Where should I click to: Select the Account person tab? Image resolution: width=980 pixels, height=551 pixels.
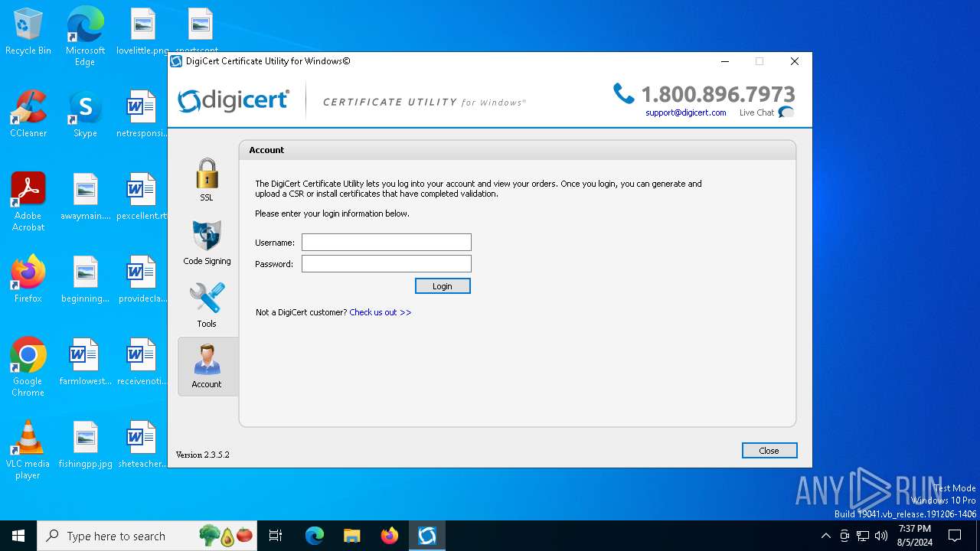[207, 366]
